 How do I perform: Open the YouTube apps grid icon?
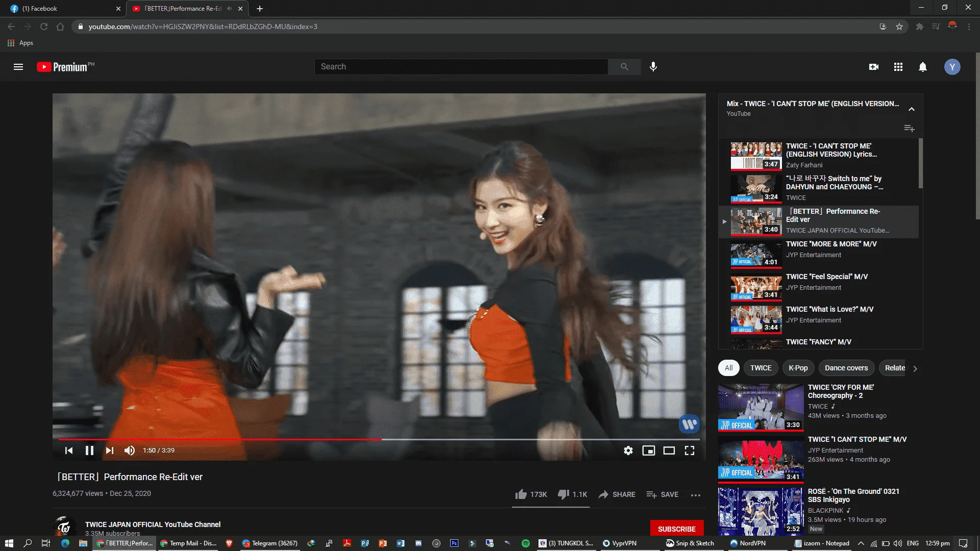pyautogui.click(x=898, y=67)
